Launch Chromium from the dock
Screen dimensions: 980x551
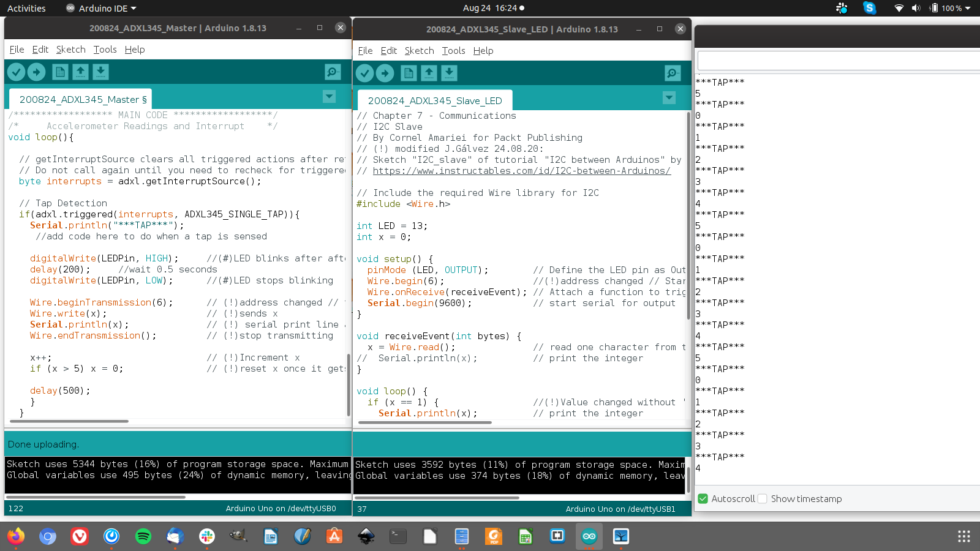(48, 537)
